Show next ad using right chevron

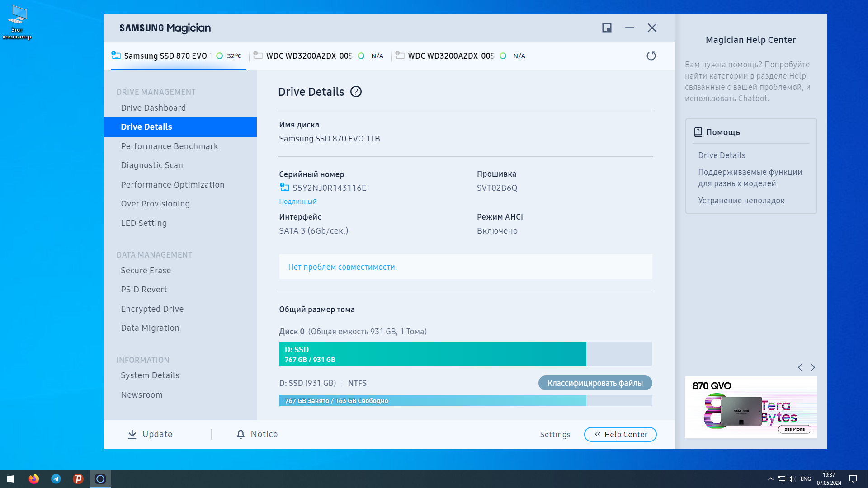point(813,367)
